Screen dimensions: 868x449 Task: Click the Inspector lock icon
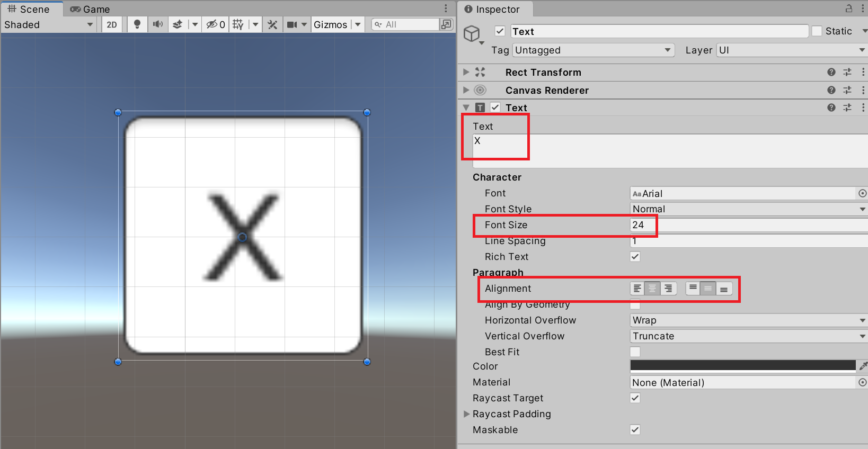click(x=848, y=8)
